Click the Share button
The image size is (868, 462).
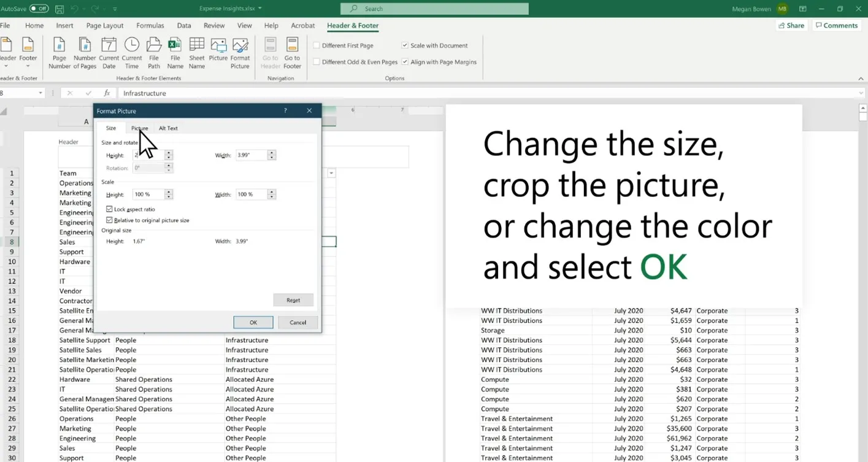[x=791, y=26]
